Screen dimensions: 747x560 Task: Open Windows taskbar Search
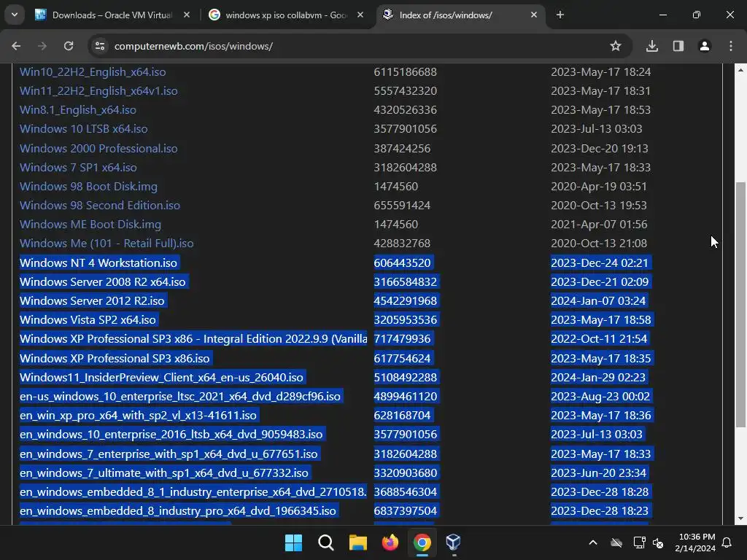[x=326, y=542]
